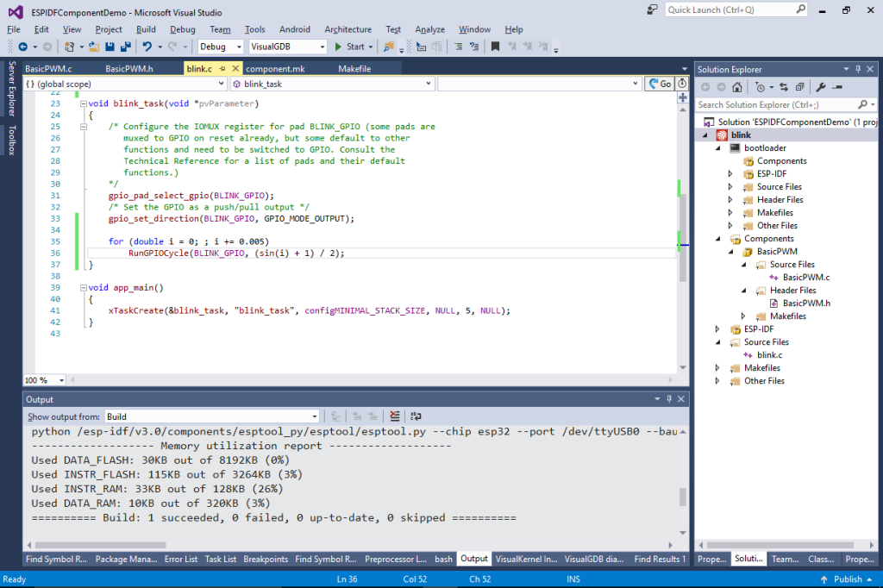
Task: Open Properties via wrench icon
Action: tap(821, 87)
